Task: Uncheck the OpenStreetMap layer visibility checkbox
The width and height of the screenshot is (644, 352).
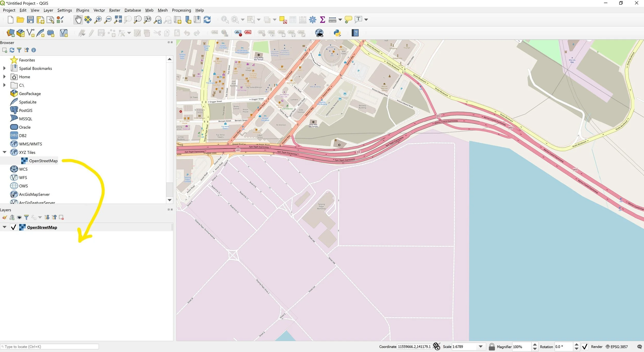Action: [x=13, y=227]
